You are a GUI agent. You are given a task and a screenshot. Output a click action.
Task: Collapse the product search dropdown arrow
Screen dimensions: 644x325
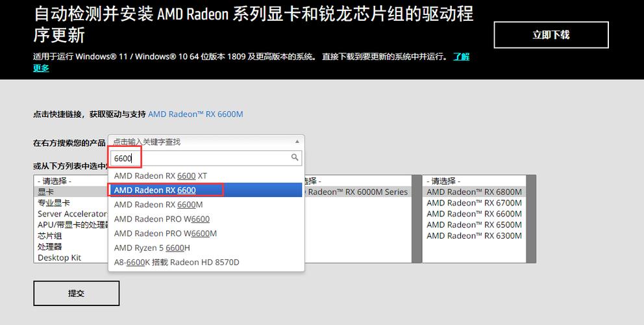pos(297,142)
